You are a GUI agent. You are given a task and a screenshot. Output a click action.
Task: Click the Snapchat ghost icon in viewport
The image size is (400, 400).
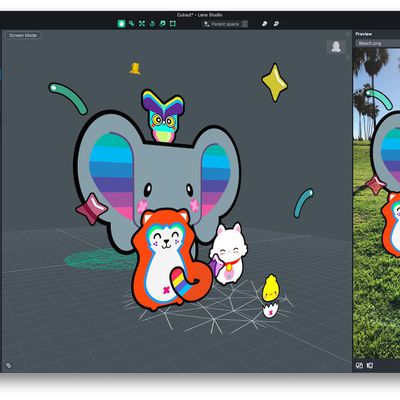click(336, 47)
